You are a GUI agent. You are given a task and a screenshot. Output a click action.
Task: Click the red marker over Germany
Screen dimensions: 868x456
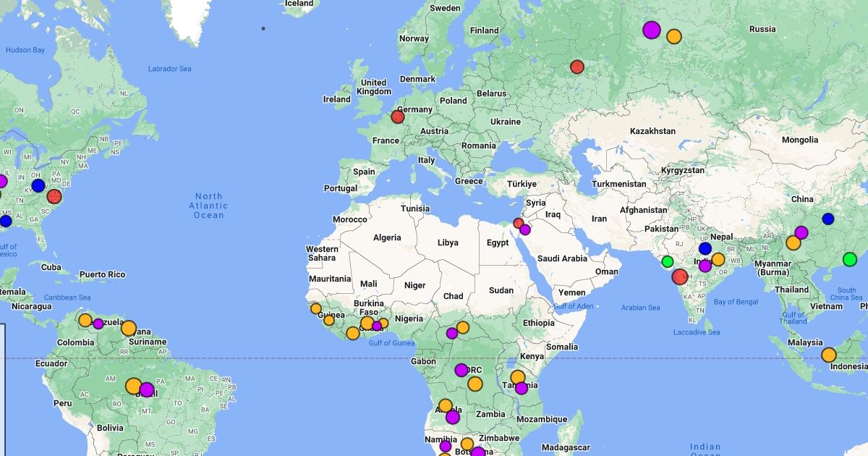pos(398,117)
